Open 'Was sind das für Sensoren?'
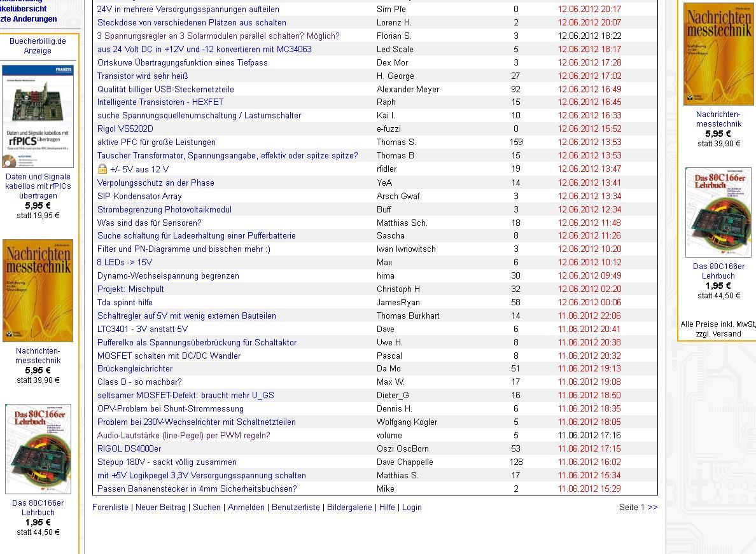Viewport: 756px width, 554px height. 149,223
